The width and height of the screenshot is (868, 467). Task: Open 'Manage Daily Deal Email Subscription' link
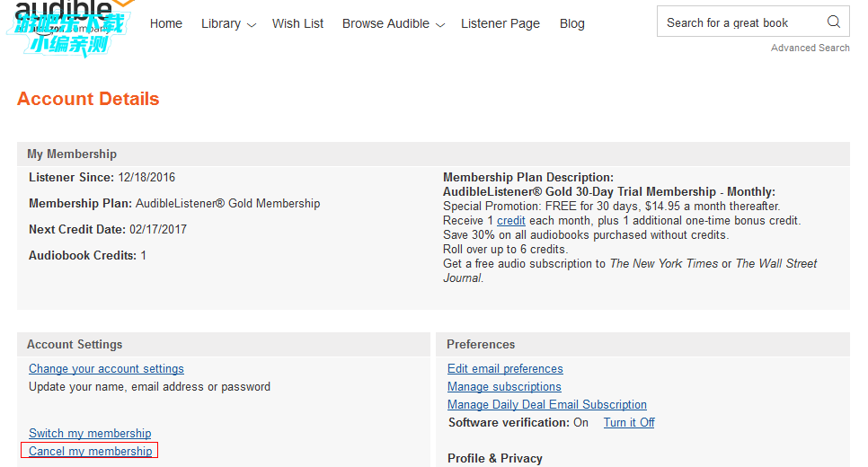[547, 404]
